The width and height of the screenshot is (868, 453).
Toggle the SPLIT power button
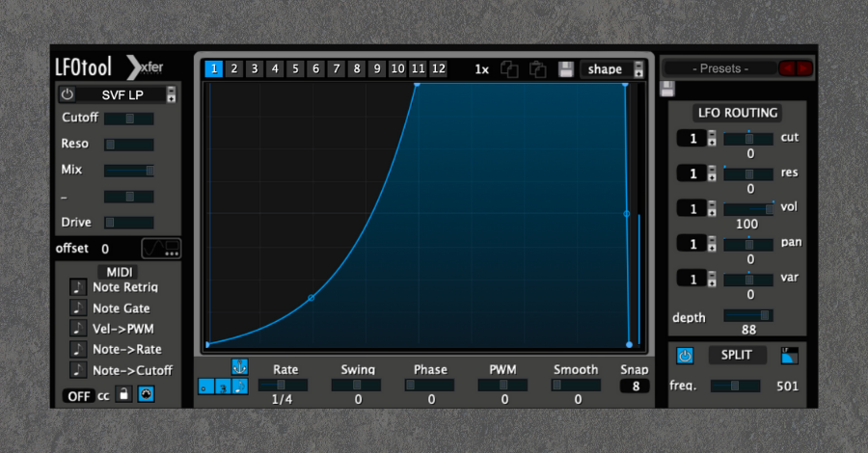pos(685,356)
